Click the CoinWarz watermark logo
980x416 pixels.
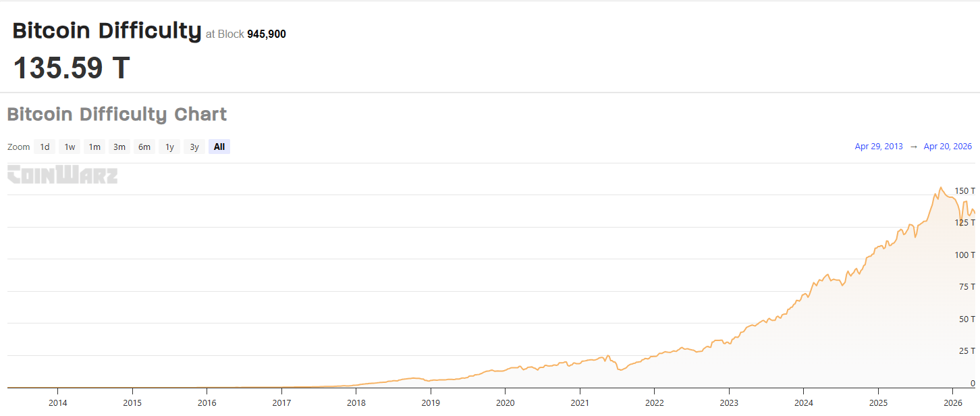(62, 174)
